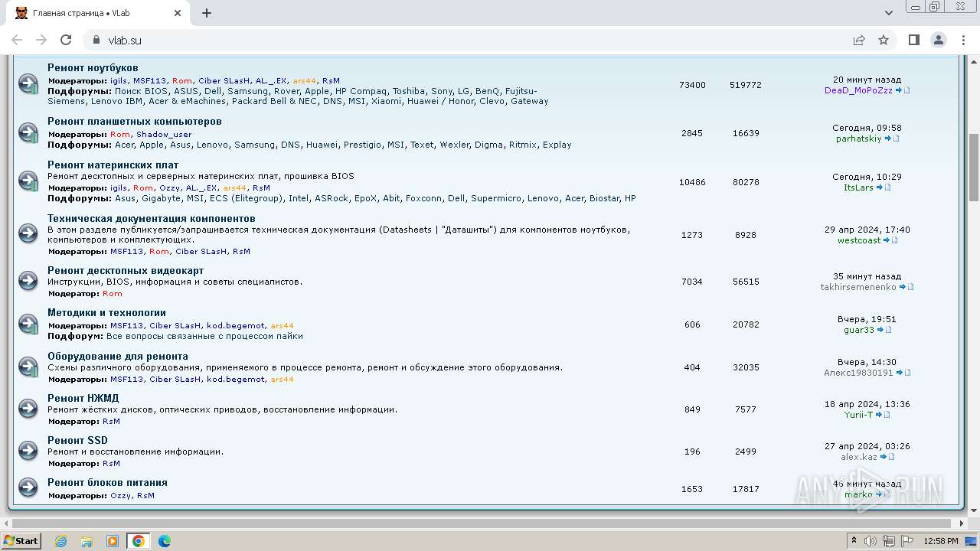Click the Ремонт SSD forum icon
Viewport: 980px width, 551px height.
coord(28,452)
